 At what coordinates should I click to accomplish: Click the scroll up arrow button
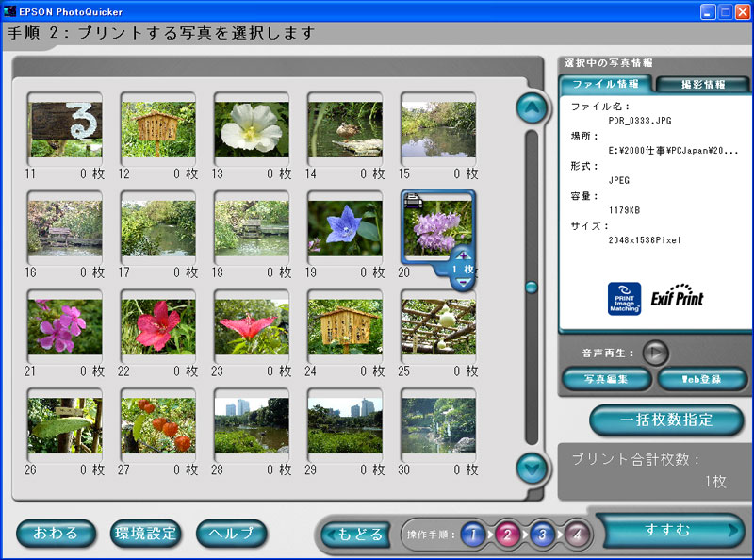pos(533,109)
